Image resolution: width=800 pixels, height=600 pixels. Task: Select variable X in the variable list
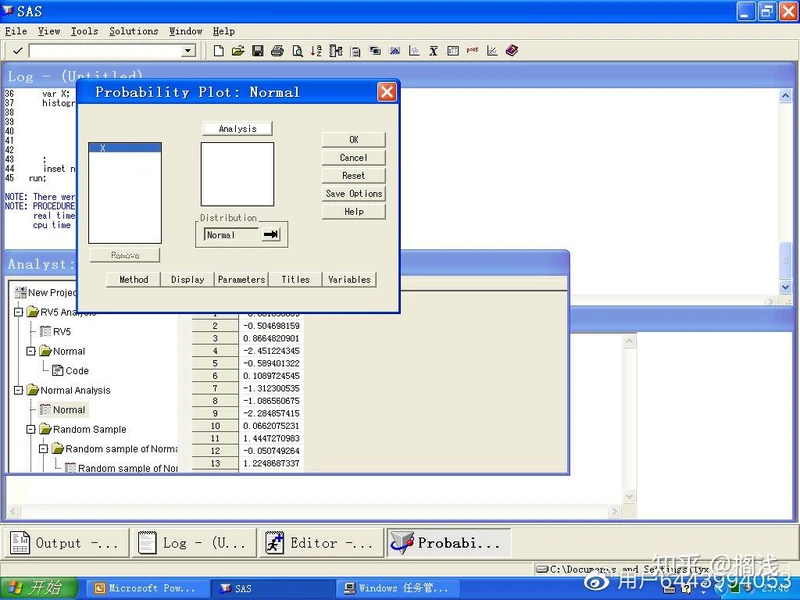coord(124,148)
